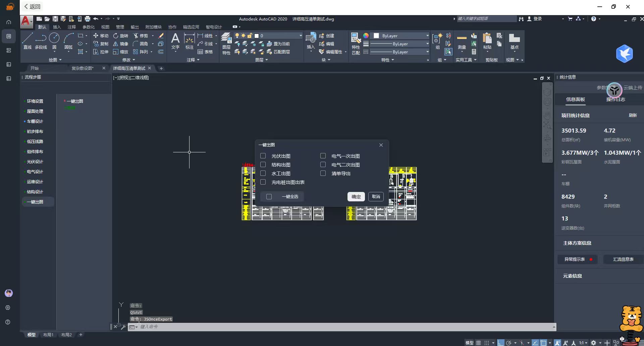Select the Measure (测量) tool
Screen dimensions: 644x346
[462, 41]
